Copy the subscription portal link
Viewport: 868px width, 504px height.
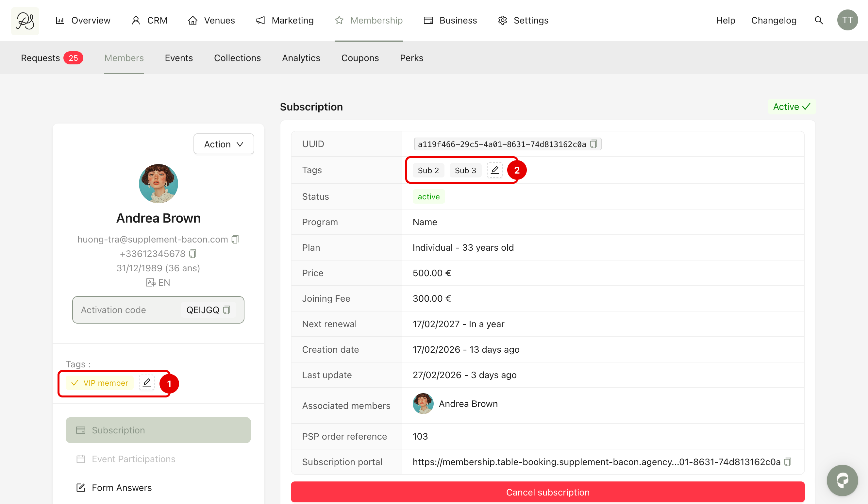[x=788, y=462]
